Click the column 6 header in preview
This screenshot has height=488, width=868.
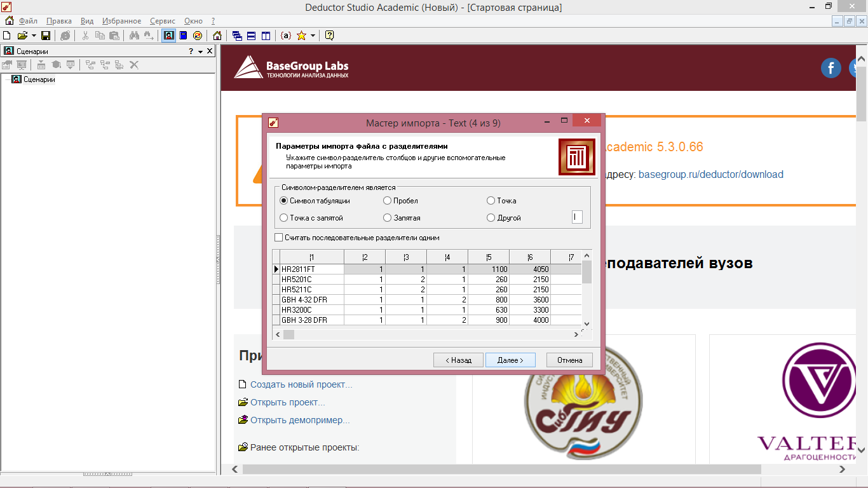pyautogui.click(x=530, y=257)
